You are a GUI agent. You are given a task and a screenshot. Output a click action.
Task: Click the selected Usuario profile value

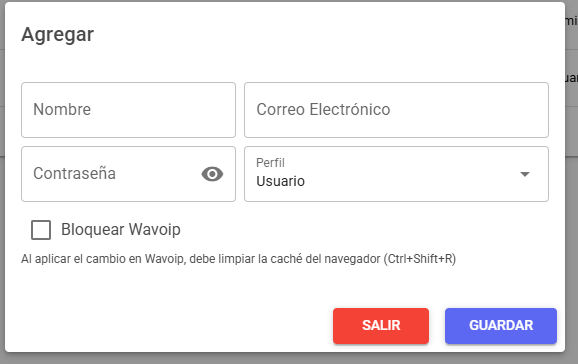click(281, 181)
